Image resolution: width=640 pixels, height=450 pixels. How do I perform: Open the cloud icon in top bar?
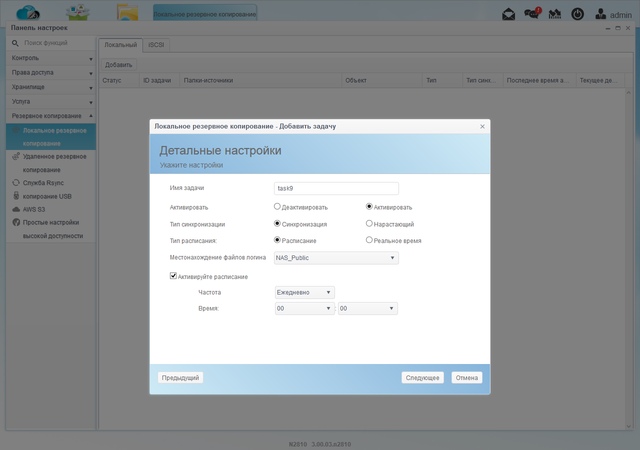pos(28,12)
